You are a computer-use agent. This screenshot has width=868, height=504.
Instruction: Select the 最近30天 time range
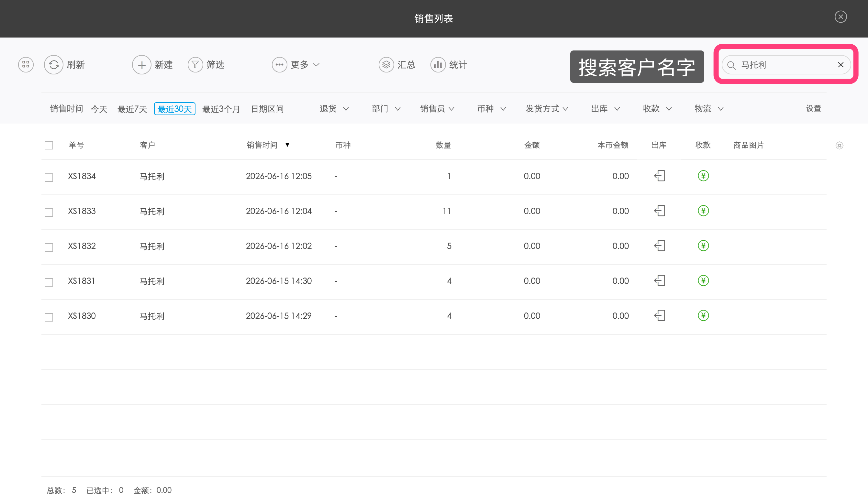click(175, 109)
